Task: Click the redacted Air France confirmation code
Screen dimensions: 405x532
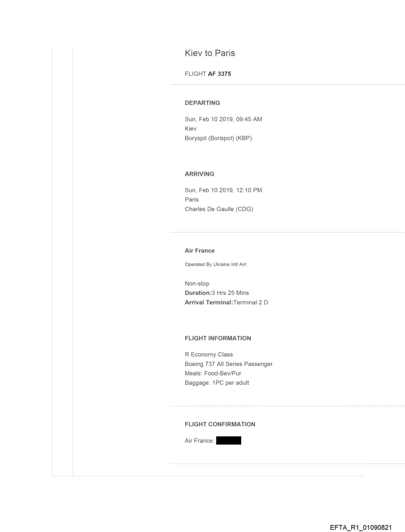Action: click(229, 440)
